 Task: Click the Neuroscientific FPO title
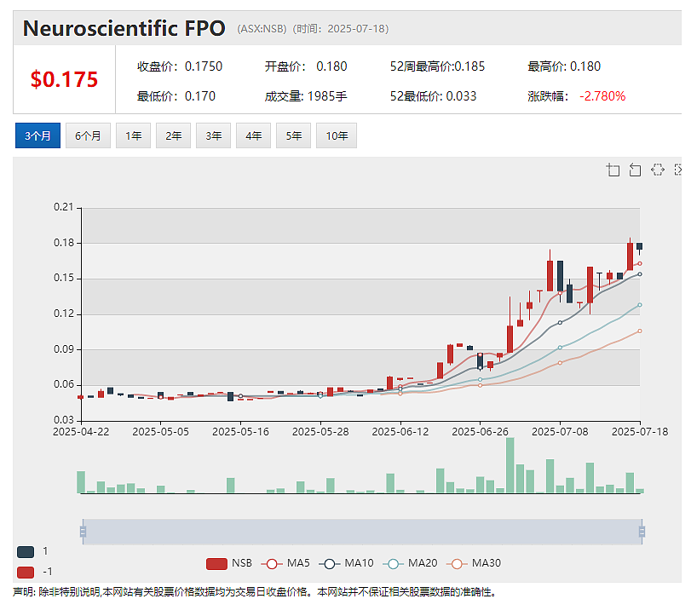click(124, 29)
